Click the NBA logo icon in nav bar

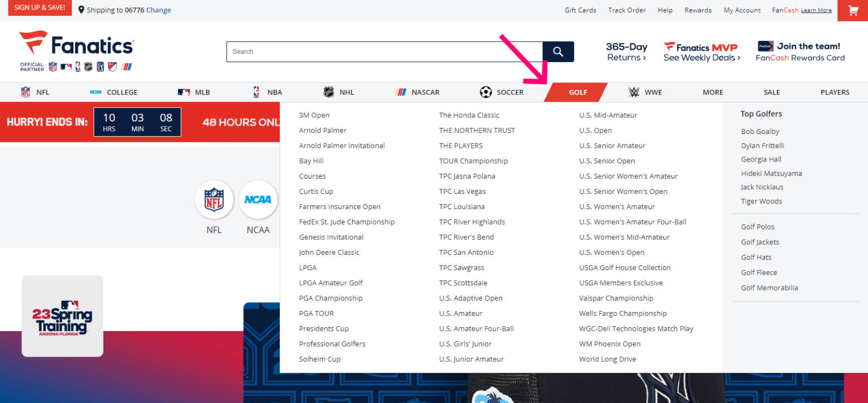(255, 92)
